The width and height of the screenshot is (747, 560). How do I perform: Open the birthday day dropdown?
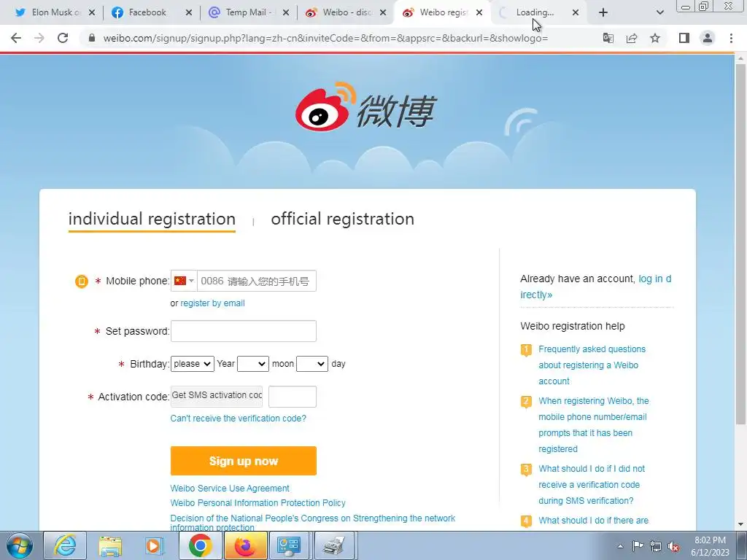312,364
